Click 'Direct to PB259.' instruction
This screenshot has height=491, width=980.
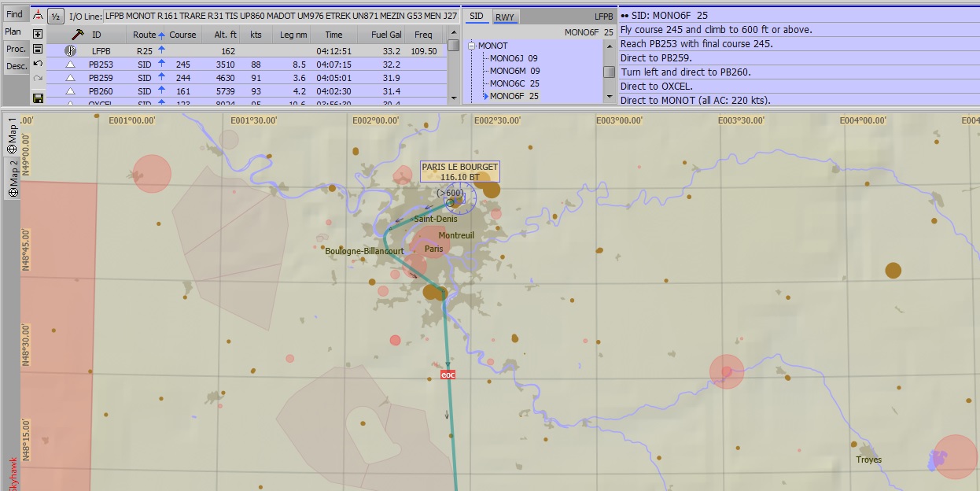click(x=657, y=58)
